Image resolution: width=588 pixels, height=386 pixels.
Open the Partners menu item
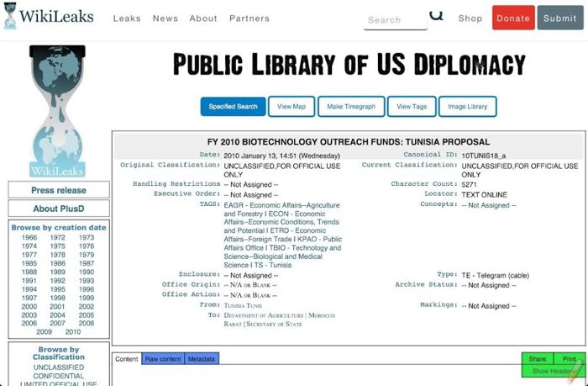[249, 19]
